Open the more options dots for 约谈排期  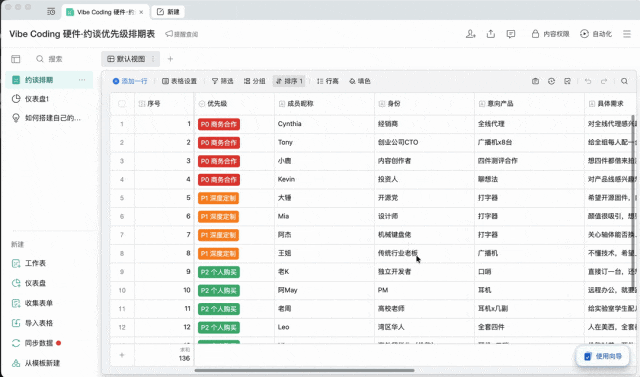tap(82, 80)
